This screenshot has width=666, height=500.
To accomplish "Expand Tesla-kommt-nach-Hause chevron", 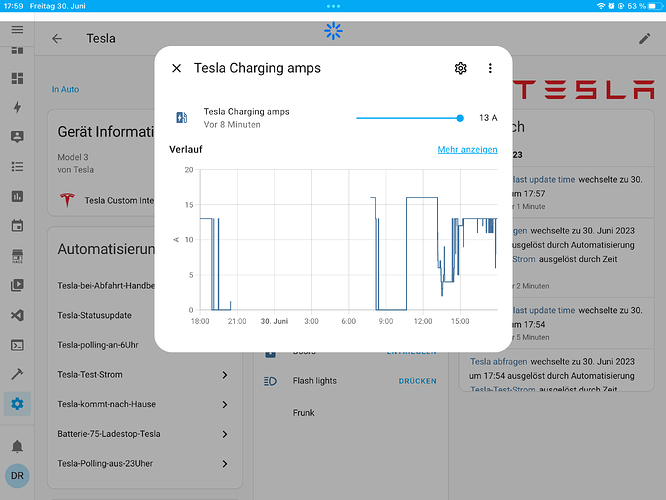I will tap(225, 404).
